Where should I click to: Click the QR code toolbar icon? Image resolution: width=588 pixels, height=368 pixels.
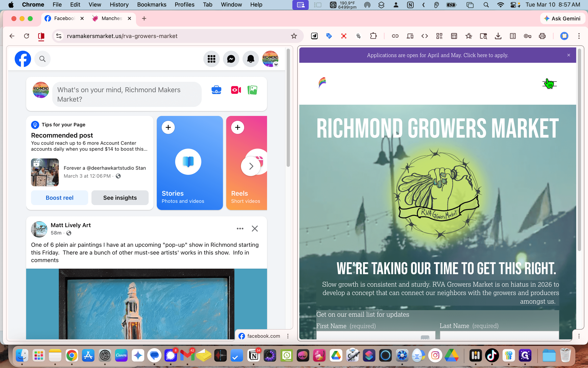(x=439, y=36)
